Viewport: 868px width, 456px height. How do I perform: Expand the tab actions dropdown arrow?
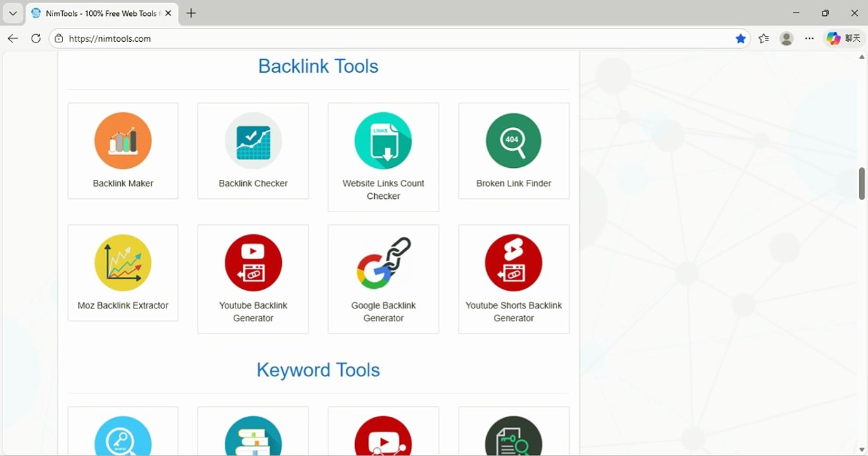[13, 13]
